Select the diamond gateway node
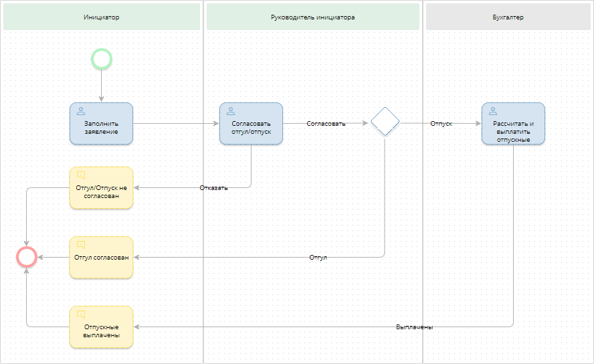 coord(385,121)
